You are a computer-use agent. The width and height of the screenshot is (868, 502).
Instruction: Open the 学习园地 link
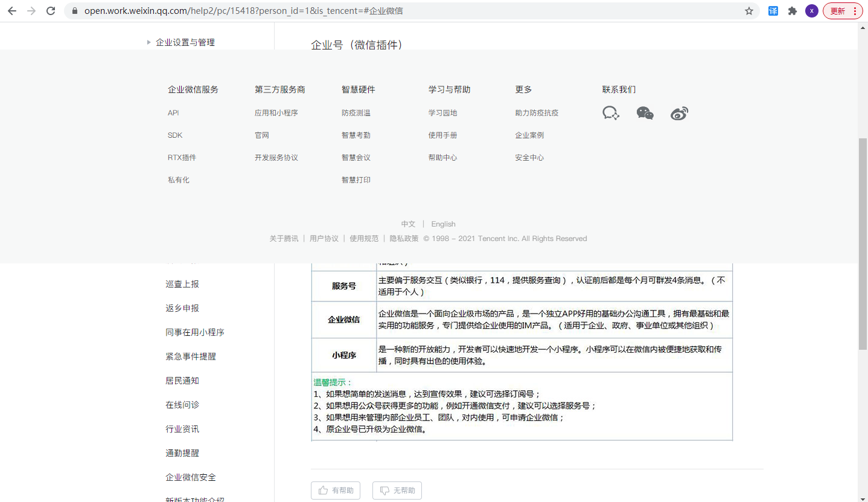(443, 113)
